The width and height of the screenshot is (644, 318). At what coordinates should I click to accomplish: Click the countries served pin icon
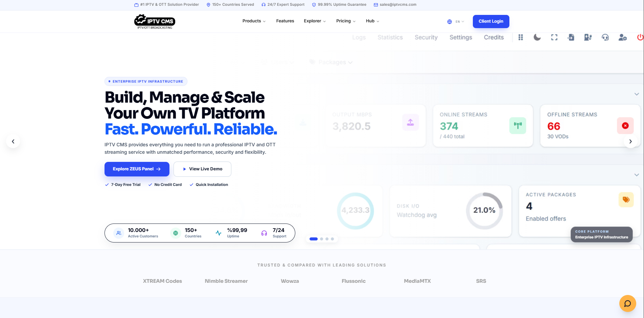208,5
